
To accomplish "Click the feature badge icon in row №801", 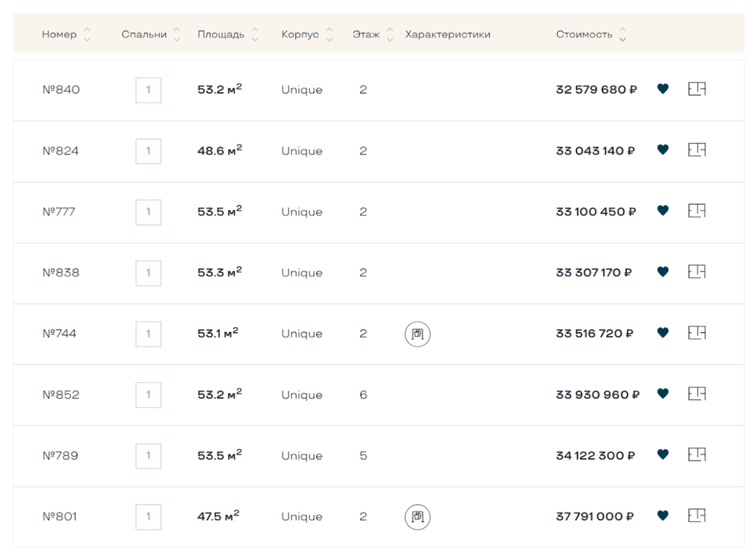I will [417, 517].
